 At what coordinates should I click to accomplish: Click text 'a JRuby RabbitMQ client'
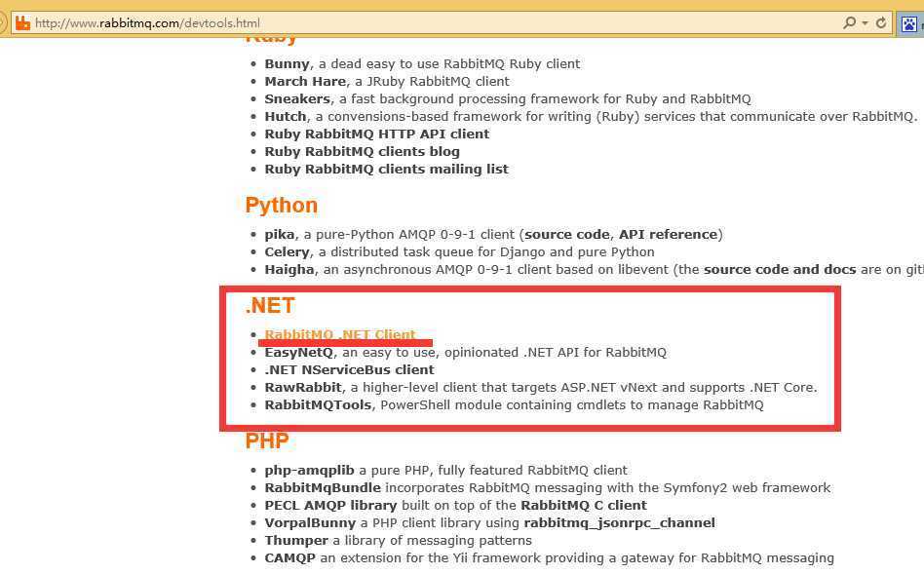432,81
